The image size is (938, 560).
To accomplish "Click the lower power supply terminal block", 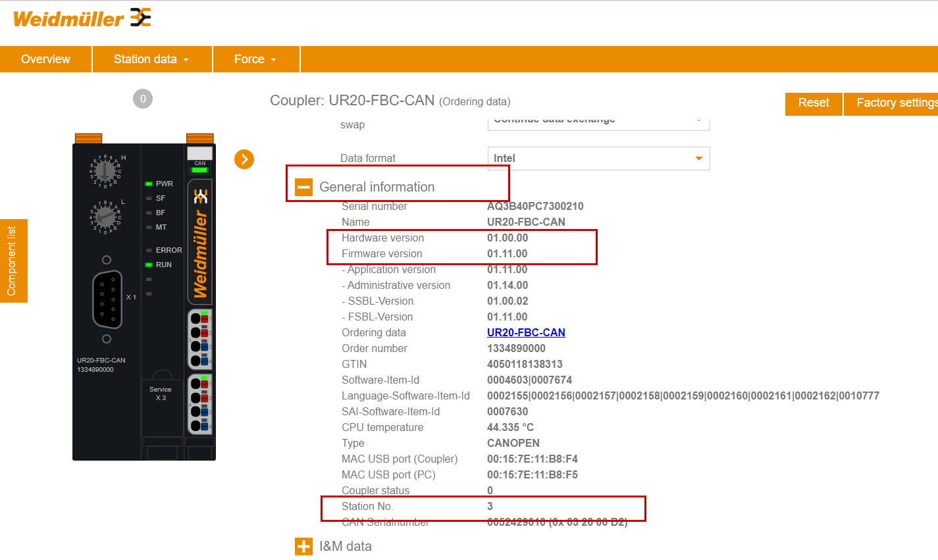I will [200, 404].
